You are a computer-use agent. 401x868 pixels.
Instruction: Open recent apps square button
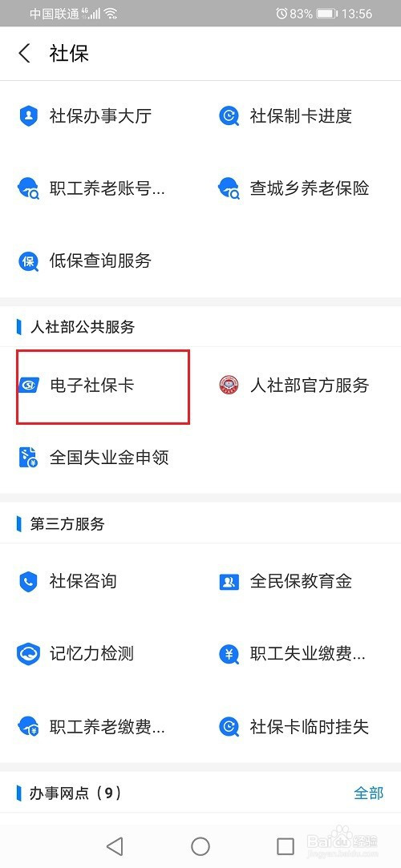coord(286,846)
